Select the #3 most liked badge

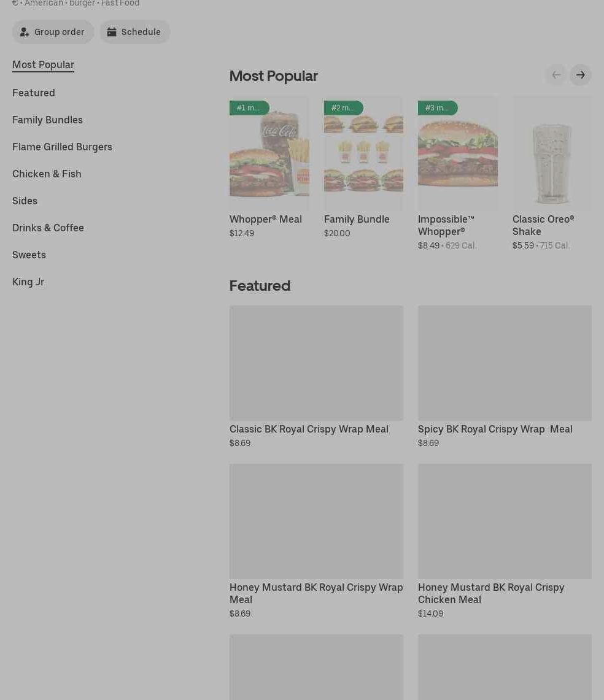pos(437,108)
